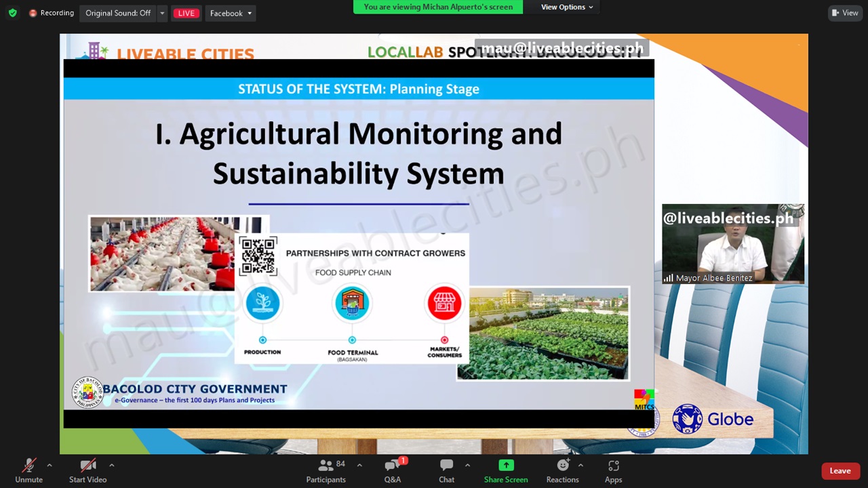
Task: Click the green Share Screen button
Action: [506, 471]
